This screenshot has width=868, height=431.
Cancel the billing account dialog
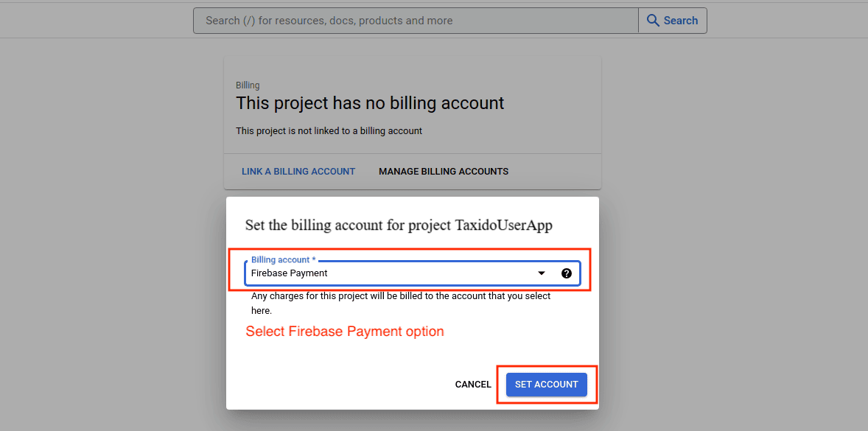pyautogui.click(x=473, y=385)
